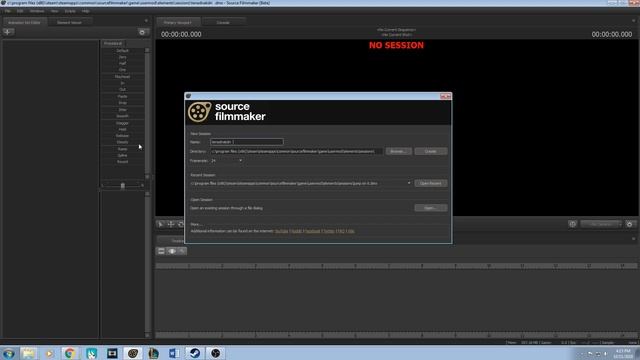Switch timeline to Graph Editor mode
This screenshot has width=640, height=360.
point(182,251)
